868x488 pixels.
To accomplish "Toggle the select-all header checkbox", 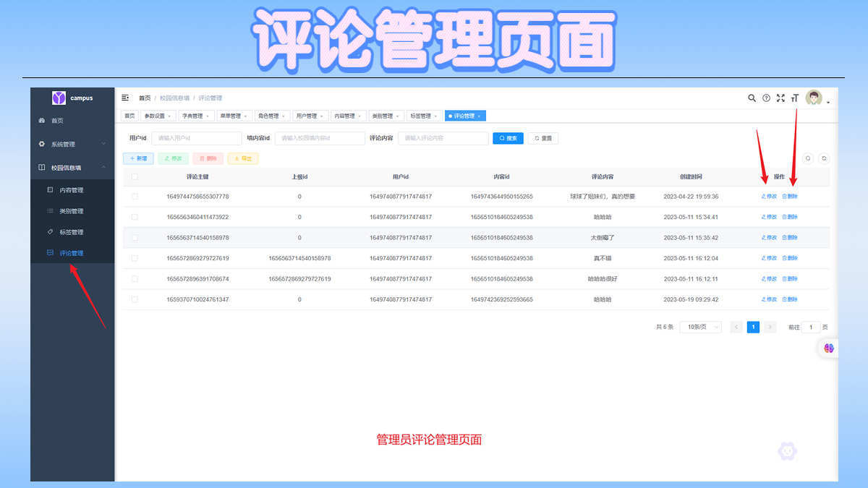I will [135, 176].
